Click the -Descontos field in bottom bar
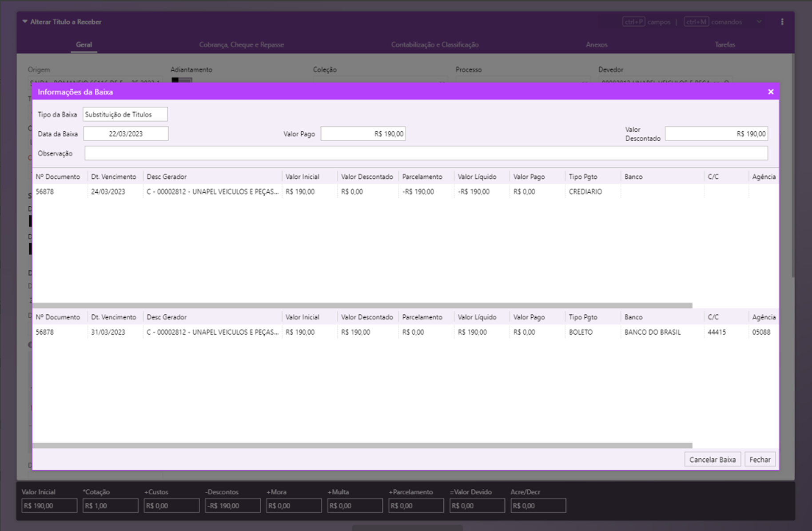 [233, 506]
